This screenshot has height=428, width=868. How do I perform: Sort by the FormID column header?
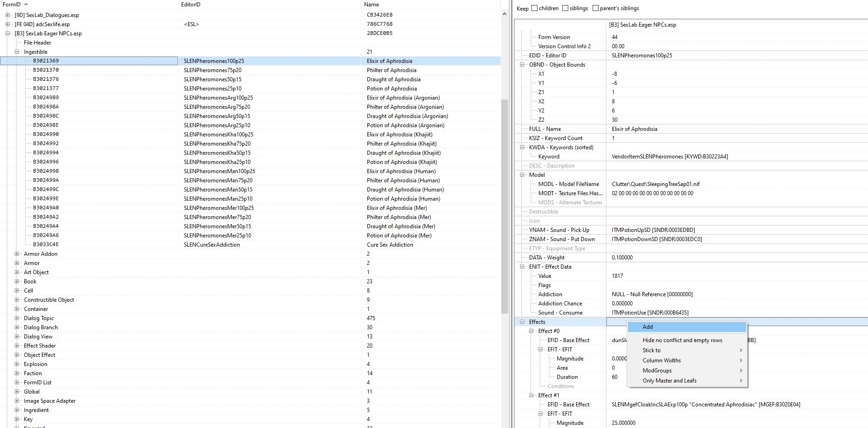12,5
